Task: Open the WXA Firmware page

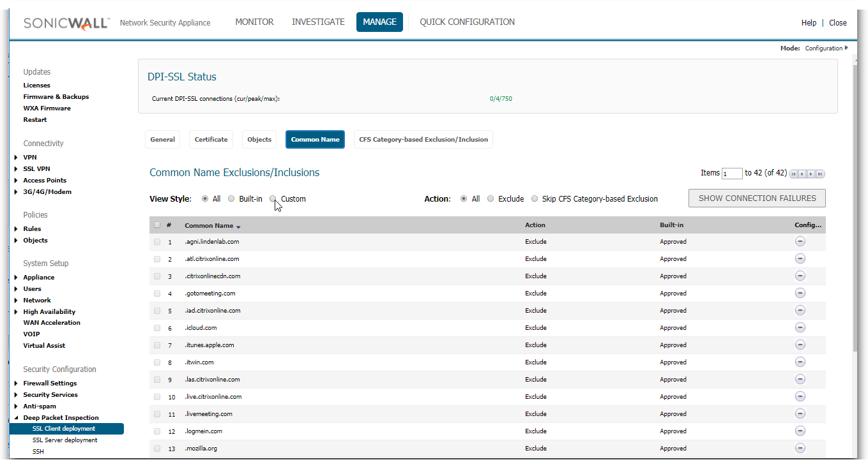Action: tap(47, 108)
